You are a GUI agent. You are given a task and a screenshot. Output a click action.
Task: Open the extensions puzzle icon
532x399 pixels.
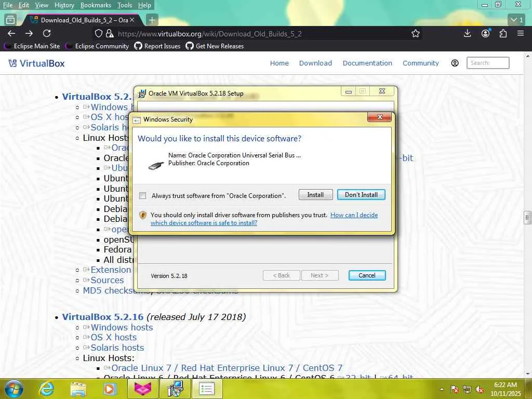(503, 33)
